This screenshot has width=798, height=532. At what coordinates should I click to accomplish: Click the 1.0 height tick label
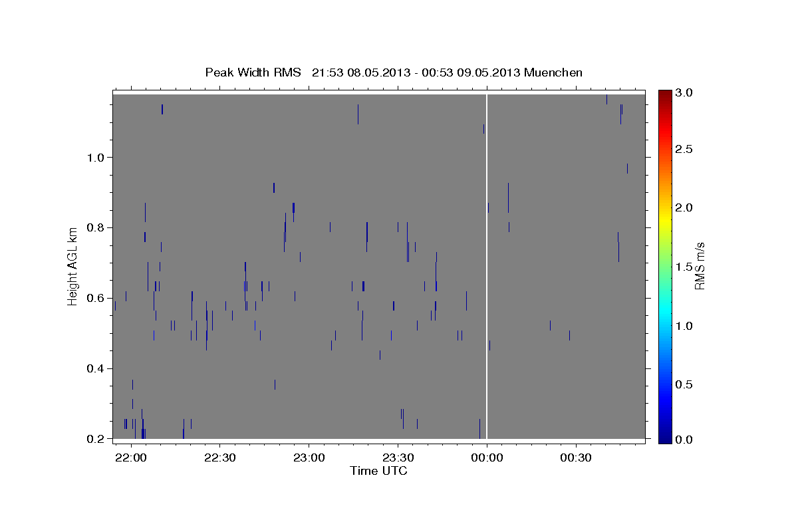(x=97, y=157)
